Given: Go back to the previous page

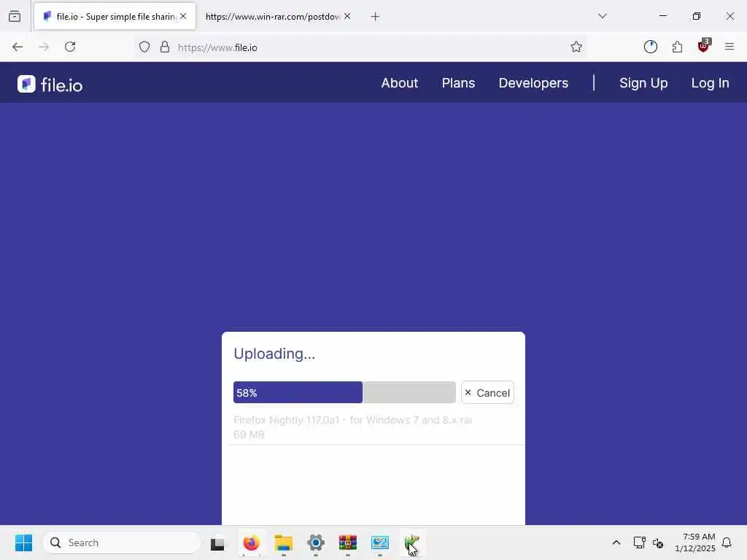Looking at the screenshot, I should click(18, 47).
